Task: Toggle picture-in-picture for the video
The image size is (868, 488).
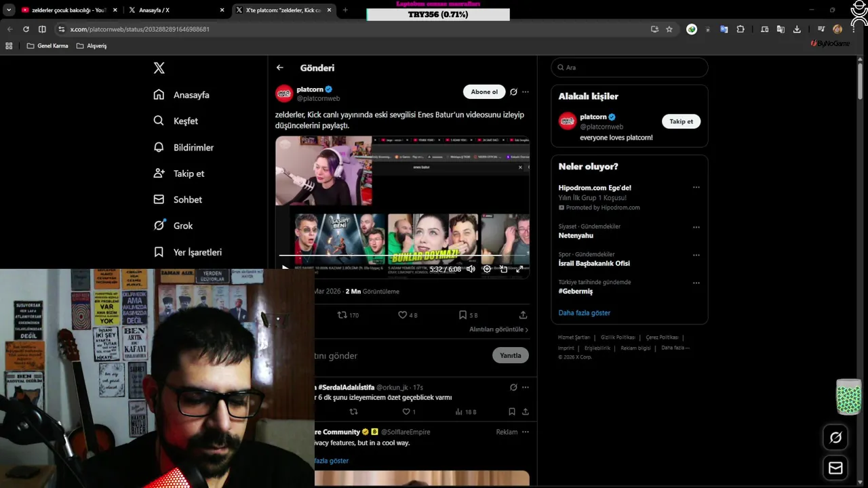Action: [503, 269]
